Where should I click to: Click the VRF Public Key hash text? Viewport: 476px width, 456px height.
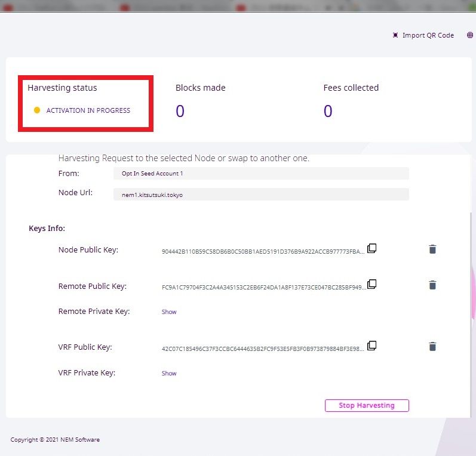[x=262, y=349]
